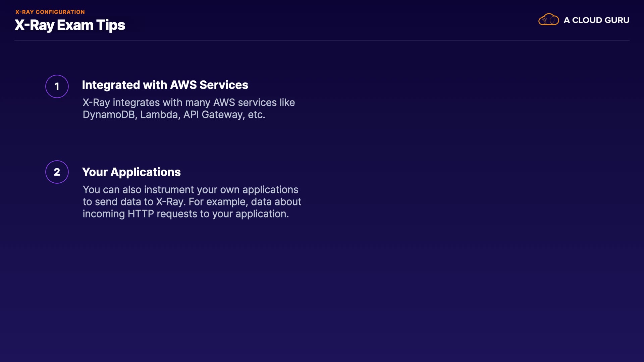Image resolution: width=644 pixels, height=362 pixels.
Task: Click the A CLOUD GURU brand text
Action: coord(596,20)
